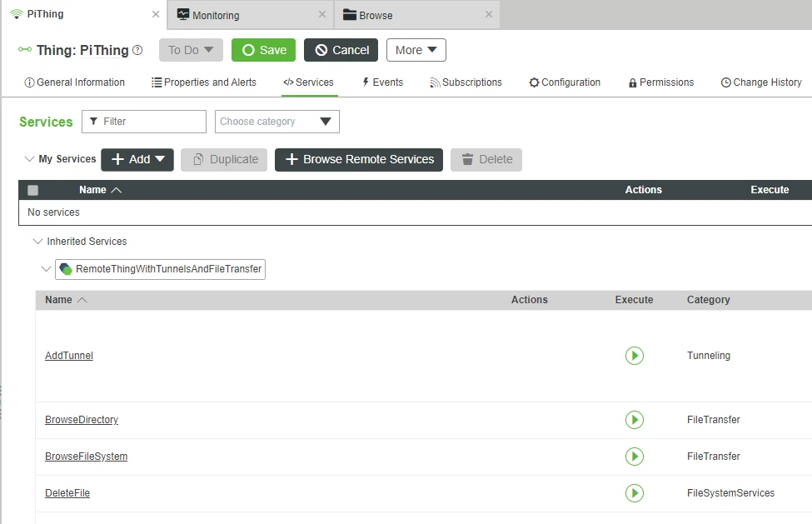Click the Cancel button
812x524 pixels.
pyautogui.click(x=341, y=50)
